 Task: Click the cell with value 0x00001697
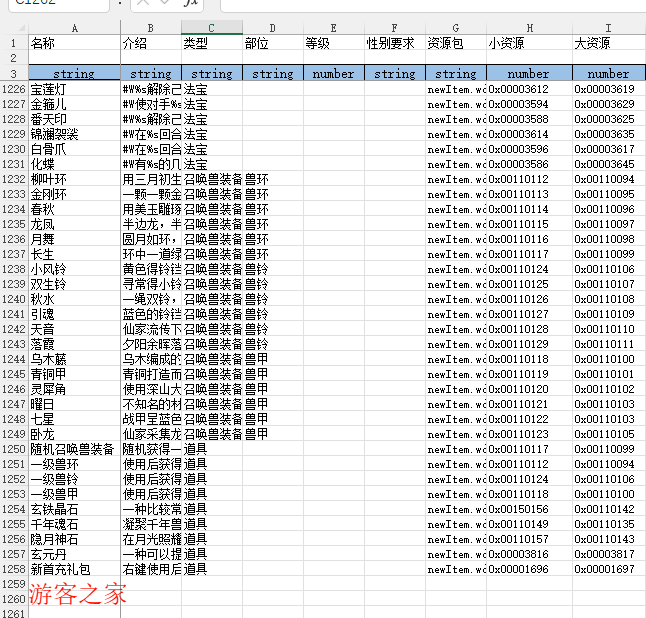coord(608,569)
